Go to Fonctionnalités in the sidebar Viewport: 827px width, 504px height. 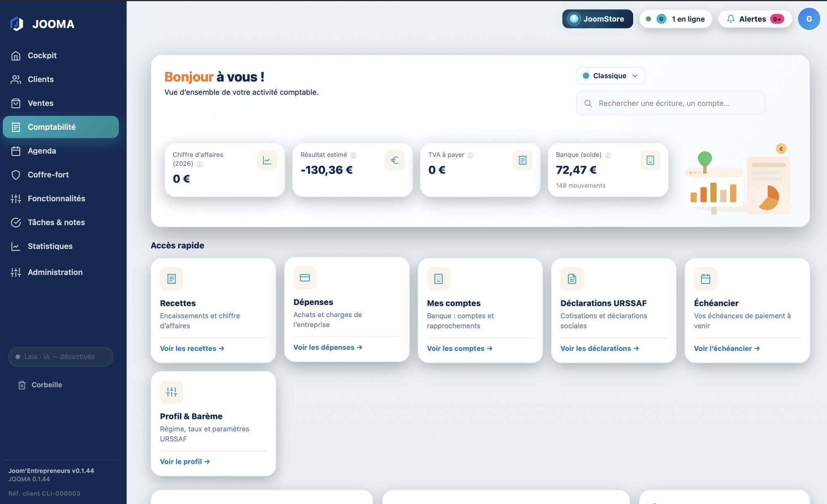(61, 199)
